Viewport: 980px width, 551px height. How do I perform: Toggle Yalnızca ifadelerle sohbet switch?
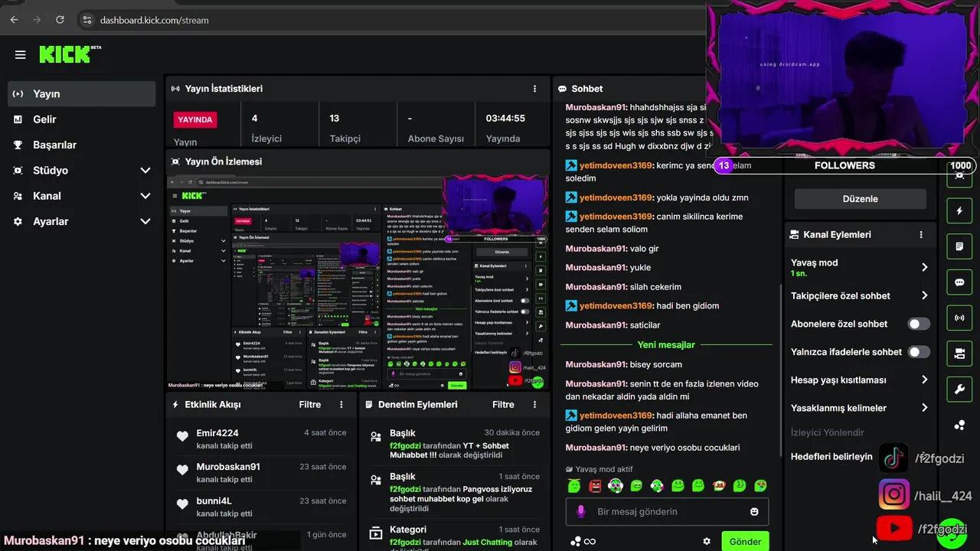tap(919, 352)
